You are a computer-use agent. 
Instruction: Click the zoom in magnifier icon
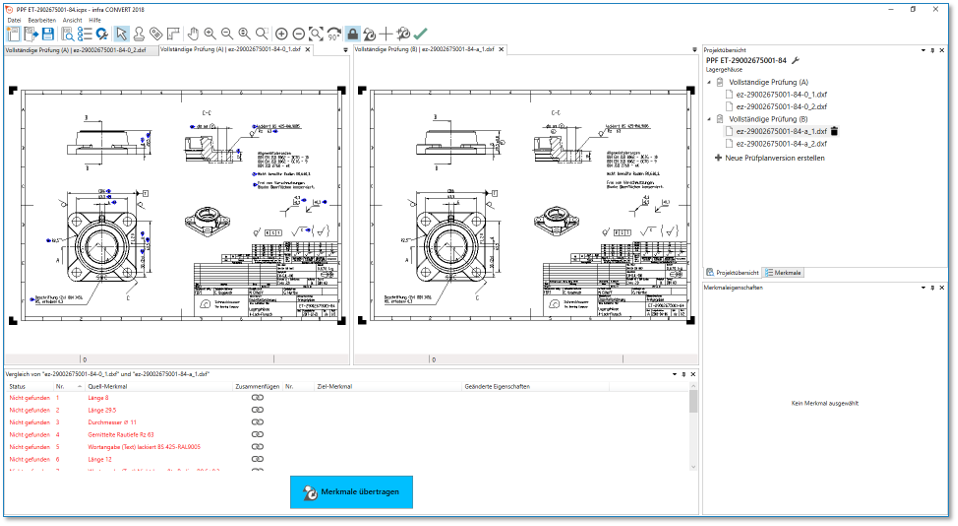210,34
